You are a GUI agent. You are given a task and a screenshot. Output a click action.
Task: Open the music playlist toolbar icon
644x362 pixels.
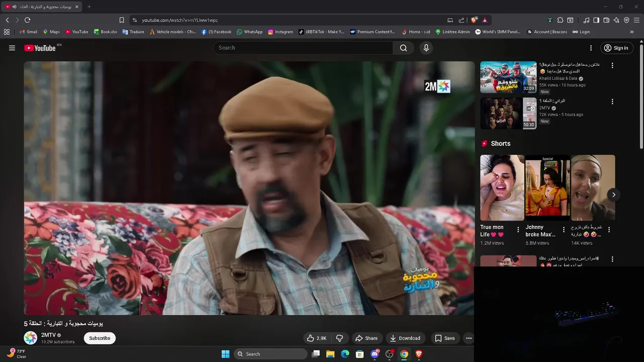tap(586, 20)
